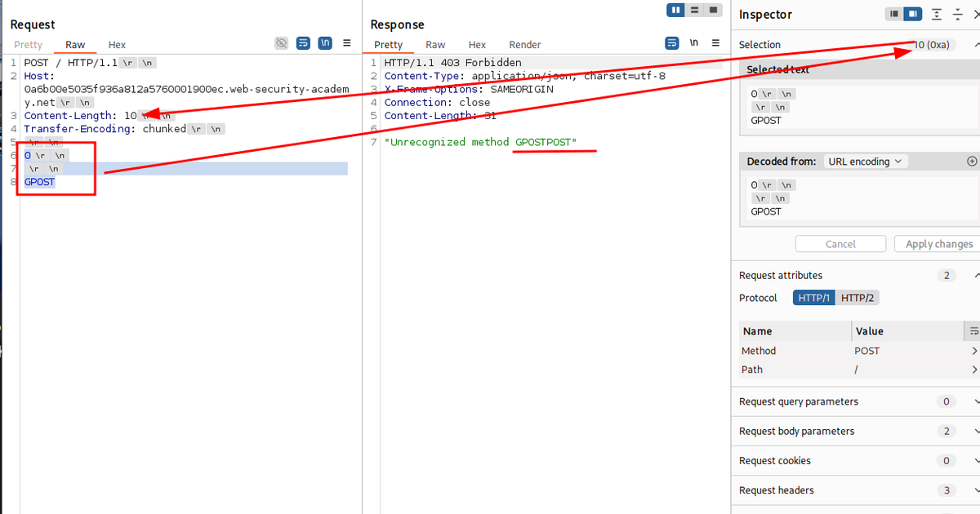Collapse the Selection section chevron
Viewport: 980px width, 514px height.
[976, 45]
